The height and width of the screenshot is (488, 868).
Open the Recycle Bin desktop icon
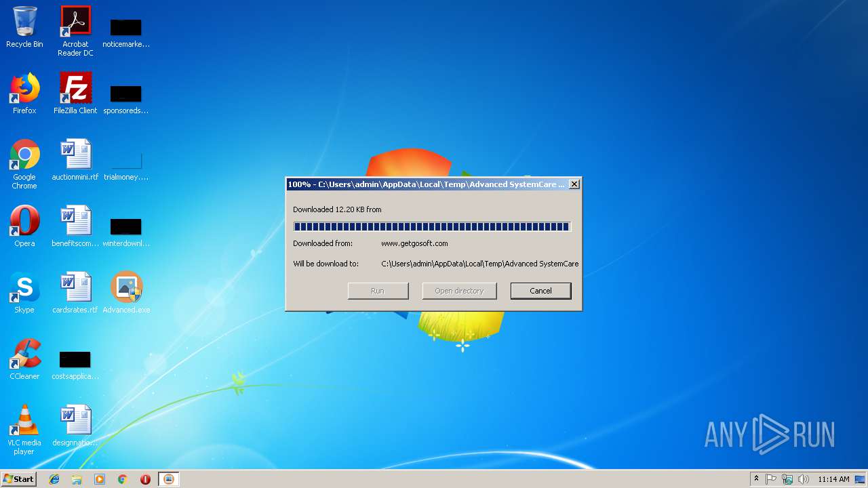[x=24, y=27]
